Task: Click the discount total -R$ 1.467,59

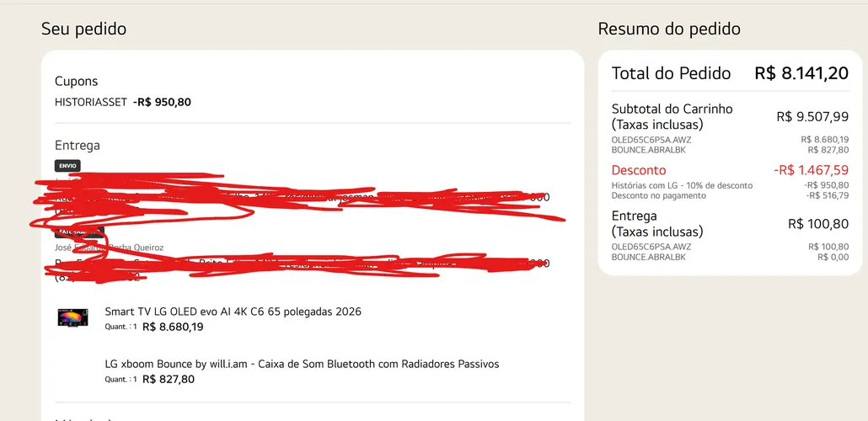Action: [811, 170]
